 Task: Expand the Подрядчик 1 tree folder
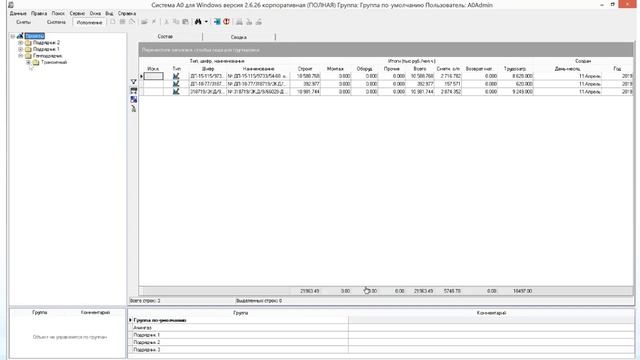click(20, 49)
